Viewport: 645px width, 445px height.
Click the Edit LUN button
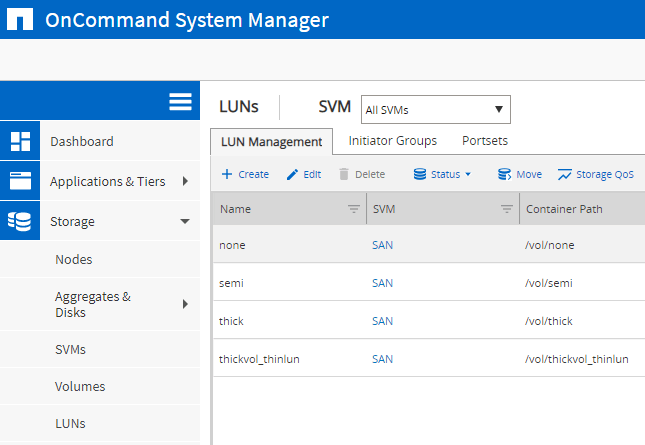tap(303, 174)
